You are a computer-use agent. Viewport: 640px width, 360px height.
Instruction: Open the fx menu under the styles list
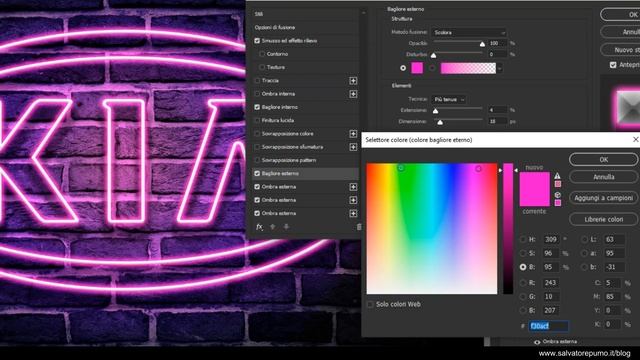(x=259, y=227)
